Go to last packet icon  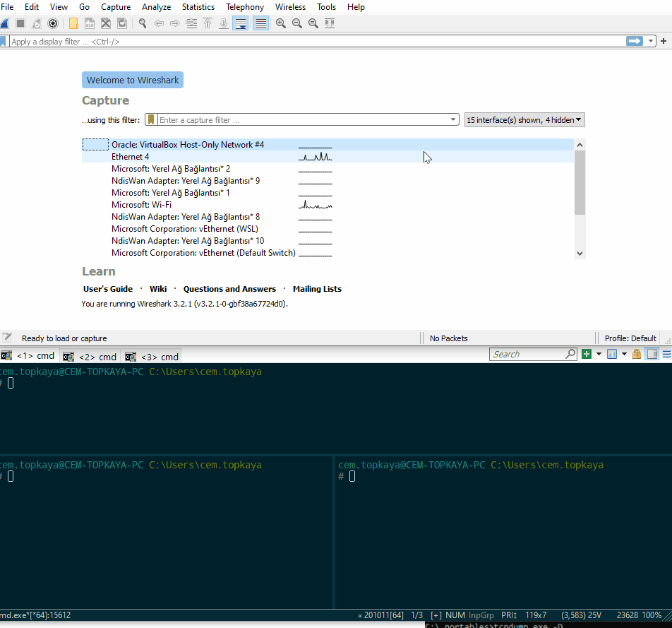[224, 23]
